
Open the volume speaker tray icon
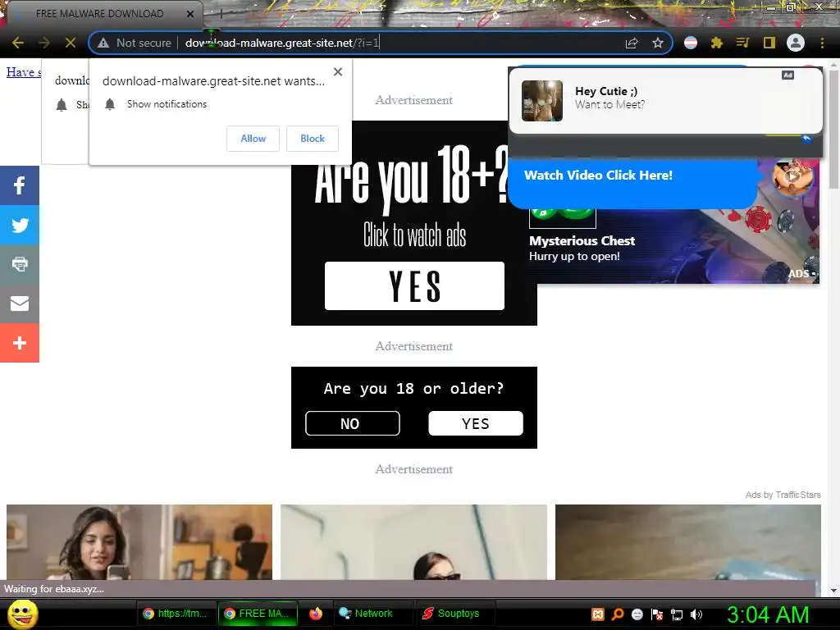click(x=696, y=614)
